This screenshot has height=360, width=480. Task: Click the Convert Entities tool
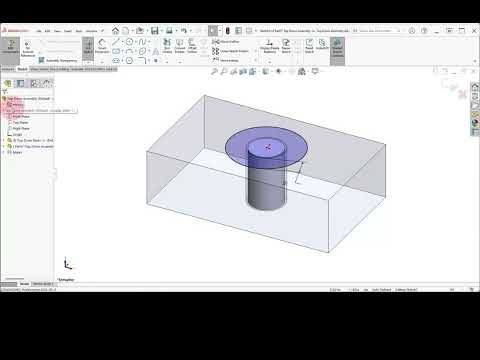click(180, 46)
